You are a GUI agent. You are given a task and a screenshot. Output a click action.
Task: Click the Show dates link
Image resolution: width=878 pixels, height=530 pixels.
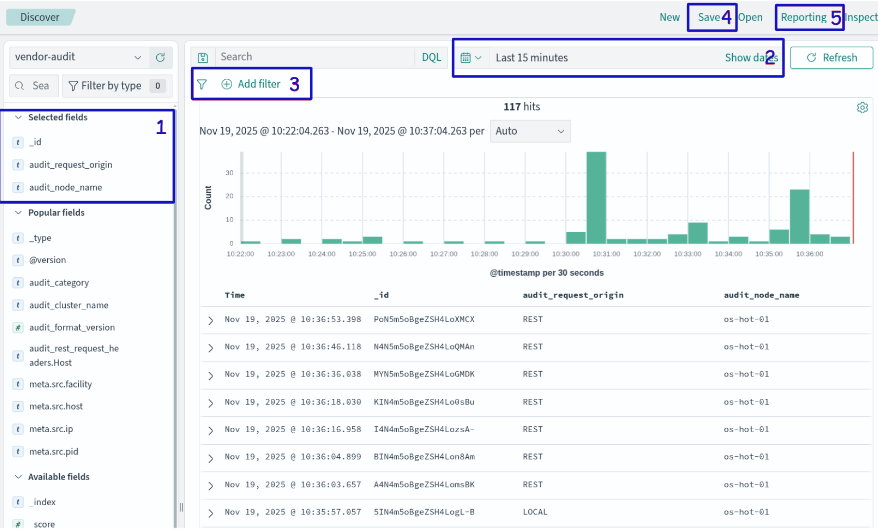(x=750, y=58)
